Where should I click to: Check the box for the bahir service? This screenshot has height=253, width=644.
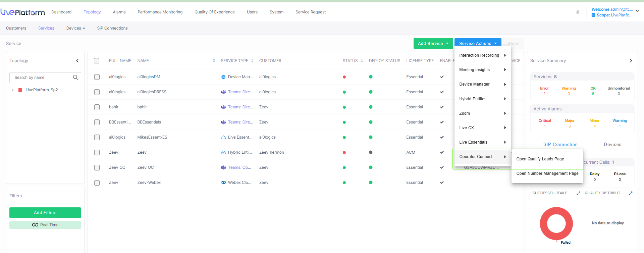click(97, 107)
